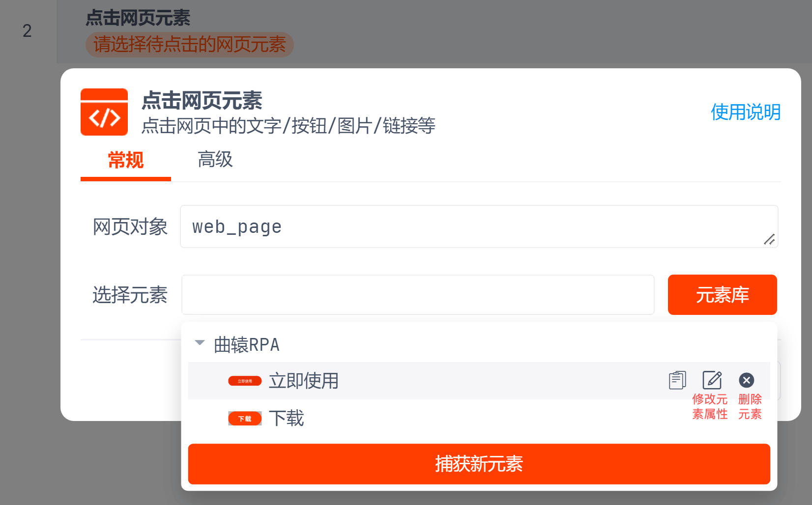Click the 立即使用 element thumbnail
The height and width of the screenshot is (505, 812).
245,381
